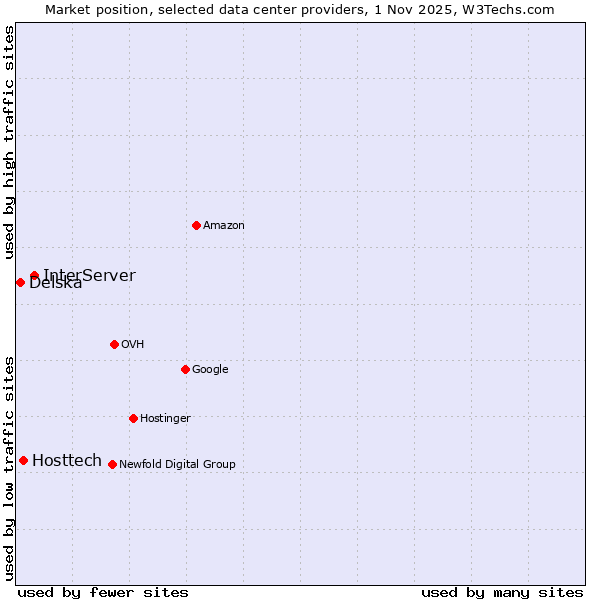Click the Amazon red diamond marker
Viewport: 600px width, 600px height.
click(196, 225)
